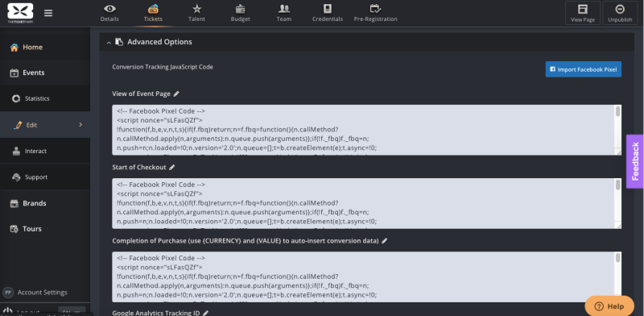Switch to the Details tab

pyautogui.click(x=109, y=13)
